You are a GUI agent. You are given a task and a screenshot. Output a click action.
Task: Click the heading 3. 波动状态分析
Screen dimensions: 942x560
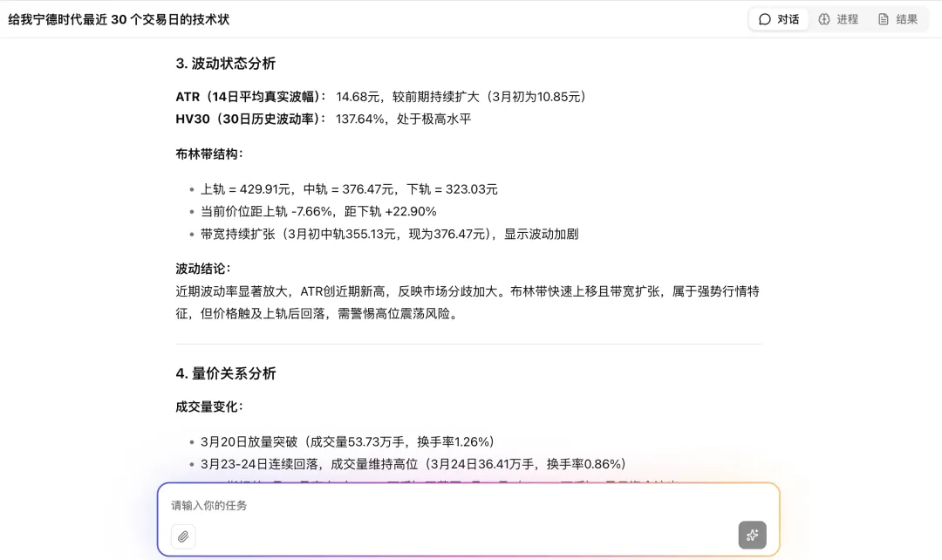pos(225,63)
